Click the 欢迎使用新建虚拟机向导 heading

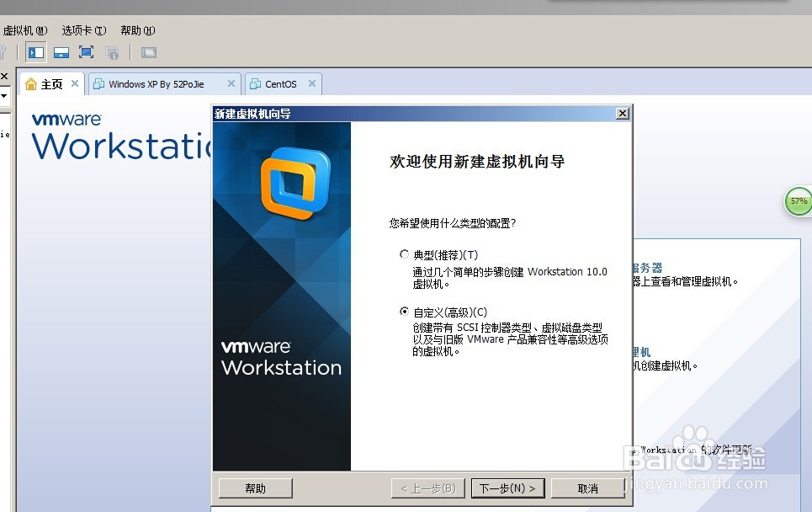coord(477,162)
